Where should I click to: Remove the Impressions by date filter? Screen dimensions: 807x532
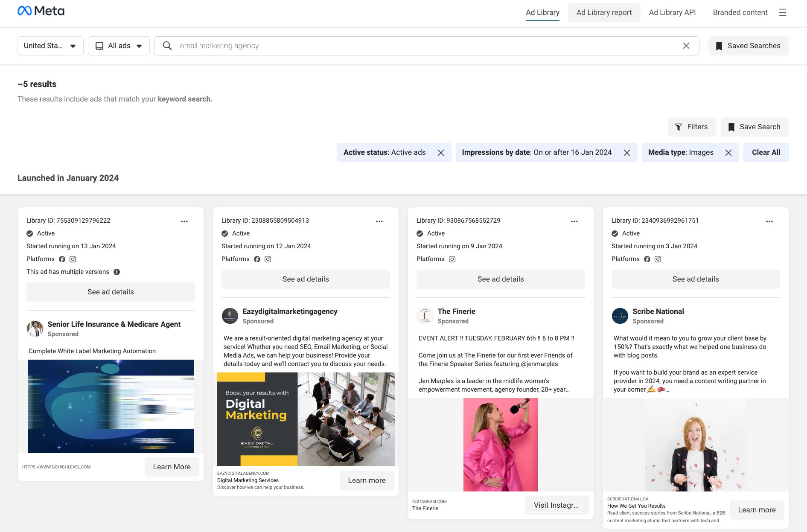(627, 152)
